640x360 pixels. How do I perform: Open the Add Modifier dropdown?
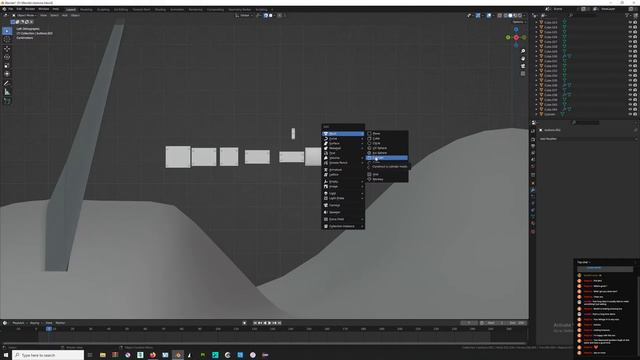(x=587, y=139)
